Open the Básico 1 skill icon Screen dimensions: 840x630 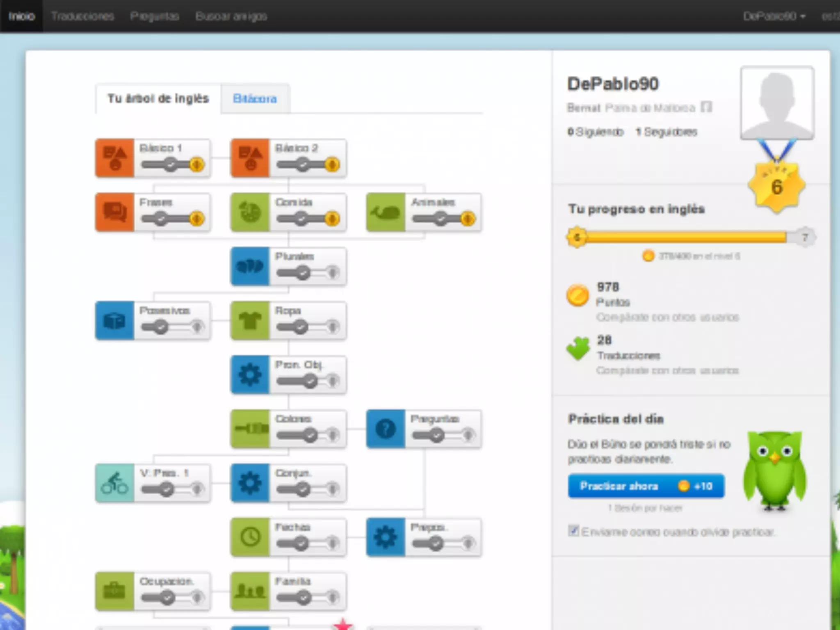click(115, 158)
